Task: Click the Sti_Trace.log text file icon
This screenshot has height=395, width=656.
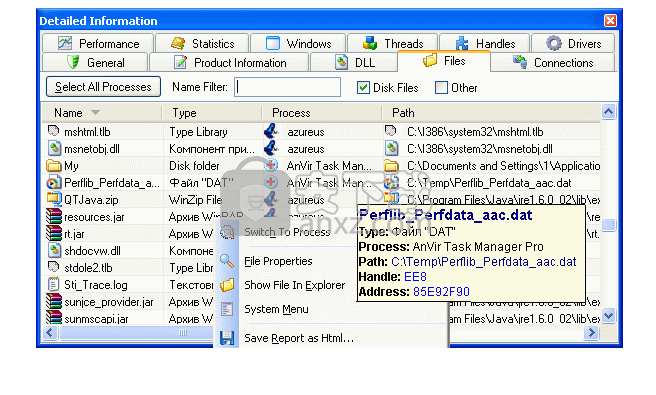Action: coord(53,285)
